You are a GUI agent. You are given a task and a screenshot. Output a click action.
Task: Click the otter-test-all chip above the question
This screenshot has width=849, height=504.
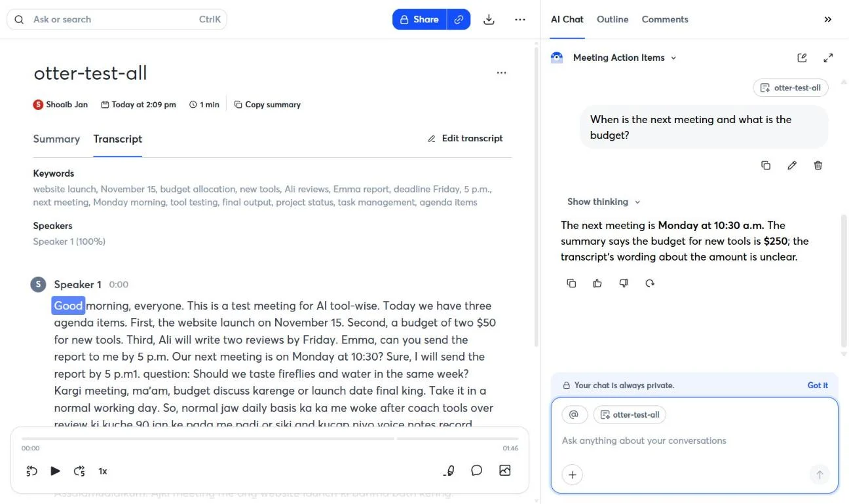(791, 88)
